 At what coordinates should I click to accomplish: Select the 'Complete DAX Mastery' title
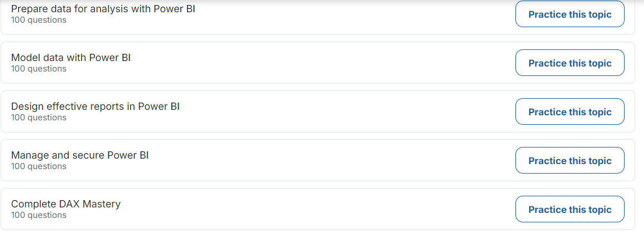pos(66,204)
